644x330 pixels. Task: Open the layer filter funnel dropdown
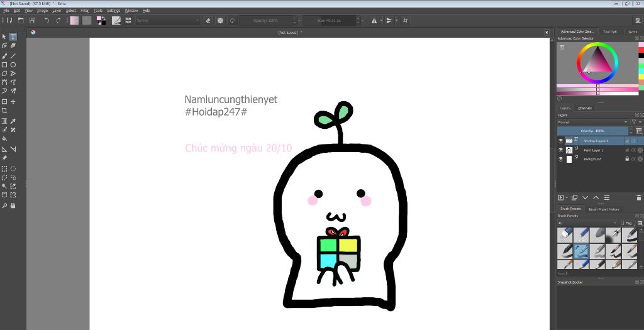[x=636, y=122]
